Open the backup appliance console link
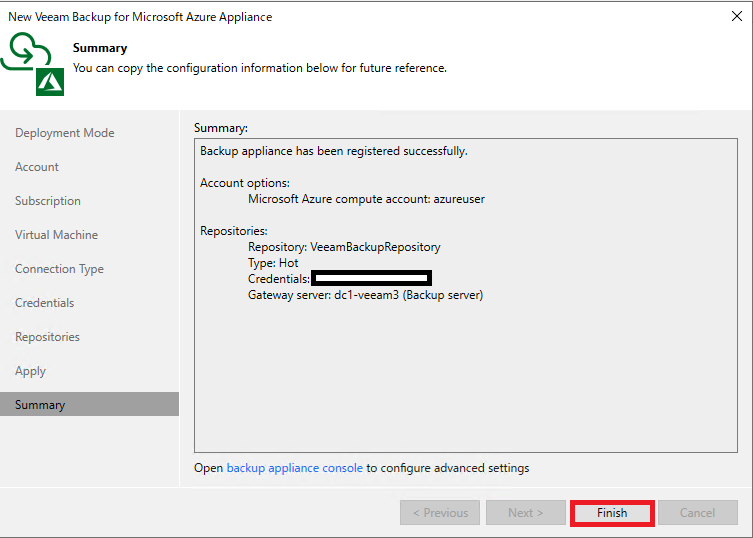The image size is (753, 538). [x=294, y=468]
